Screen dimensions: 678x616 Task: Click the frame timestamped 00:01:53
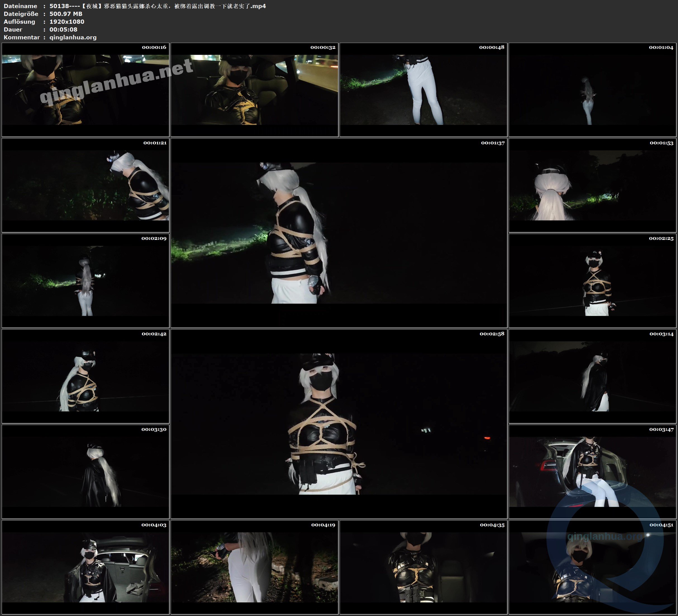pos(592,185)
